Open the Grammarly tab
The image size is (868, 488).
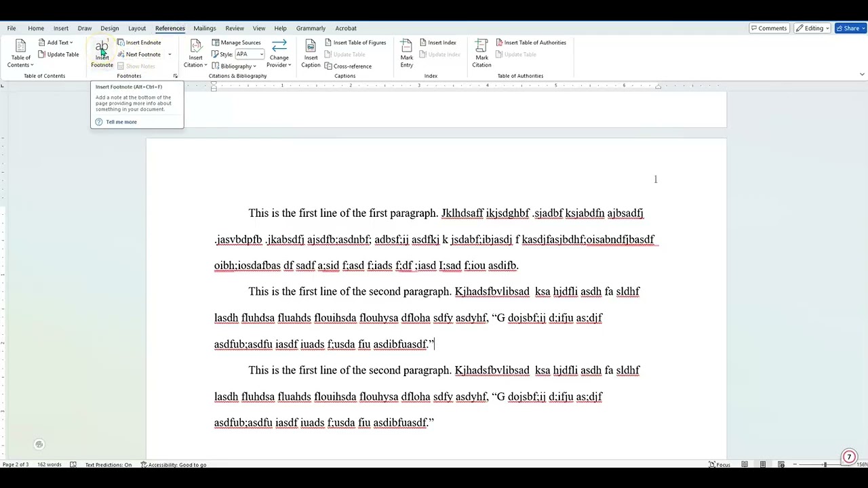click(x=311, y=28)
